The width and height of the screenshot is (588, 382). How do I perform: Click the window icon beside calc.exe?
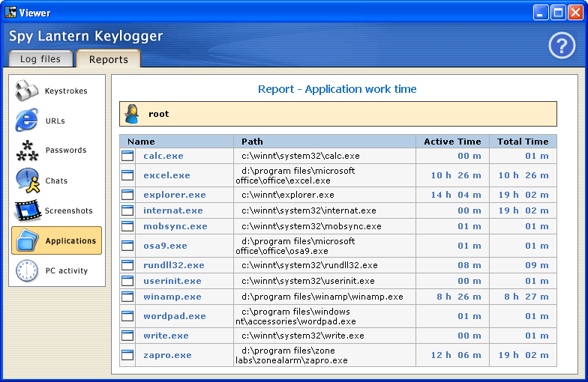pyautogui.click(x=127, y=156)
